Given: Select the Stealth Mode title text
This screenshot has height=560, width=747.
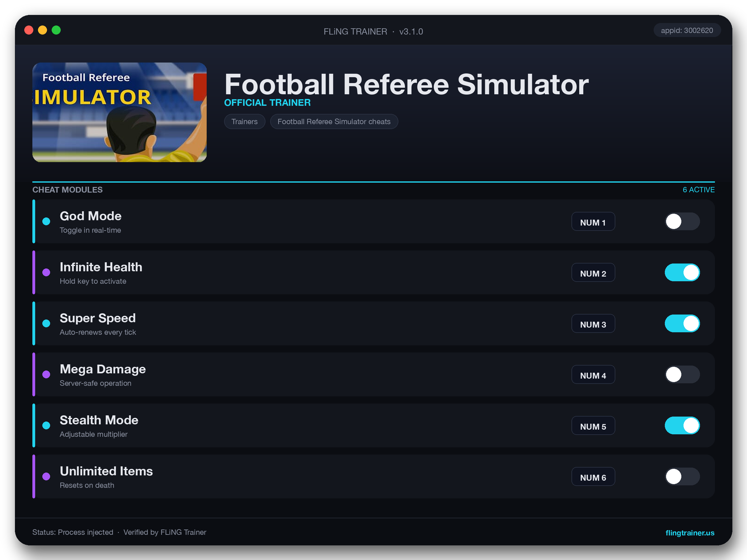Looking at the screenshot, I should click(x=99, y=420).
